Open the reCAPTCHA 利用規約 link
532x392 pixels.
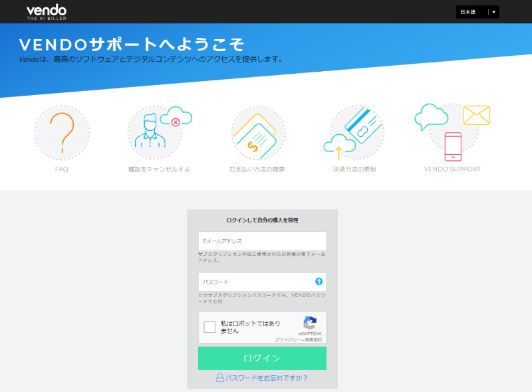(313, 340)
